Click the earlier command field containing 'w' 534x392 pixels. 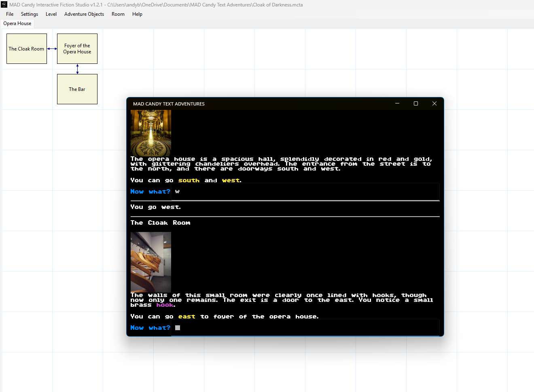[x=305, y=192]
